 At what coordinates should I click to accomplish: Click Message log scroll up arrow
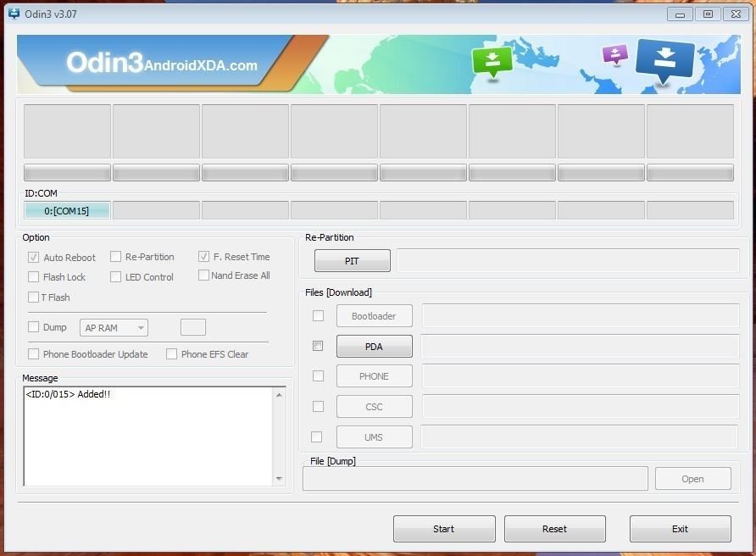point(279,394)
